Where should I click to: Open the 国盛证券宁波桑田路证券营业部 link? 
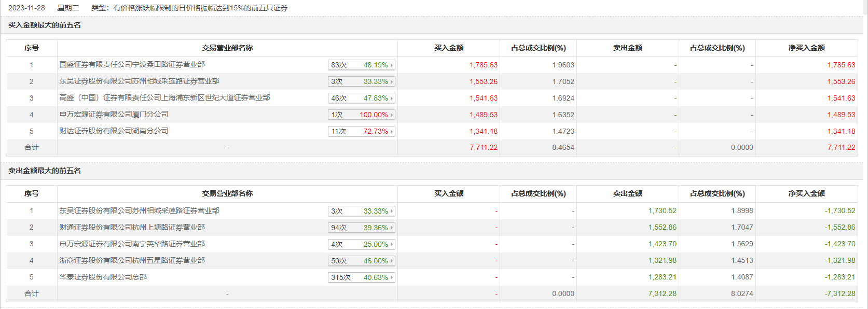click(x=132, y=64)
